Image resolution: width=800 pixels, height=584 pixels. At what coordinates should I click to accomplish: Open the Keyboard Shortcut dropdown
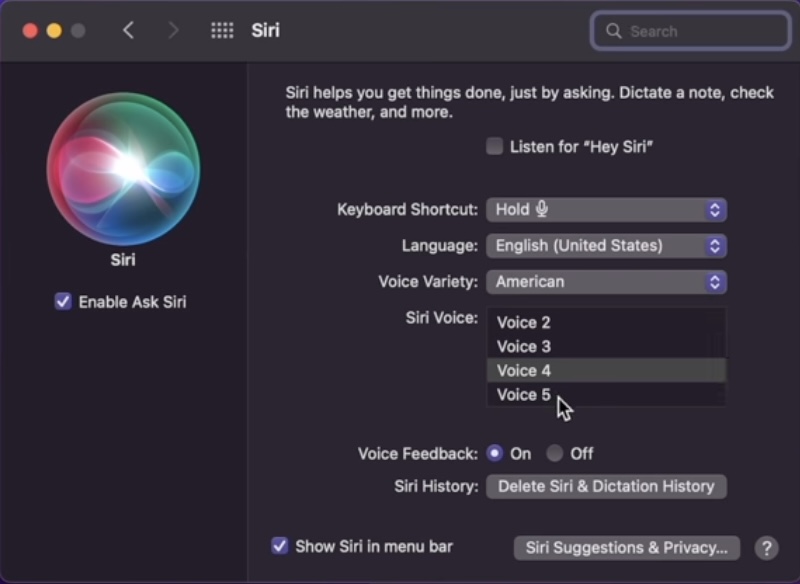606,210
